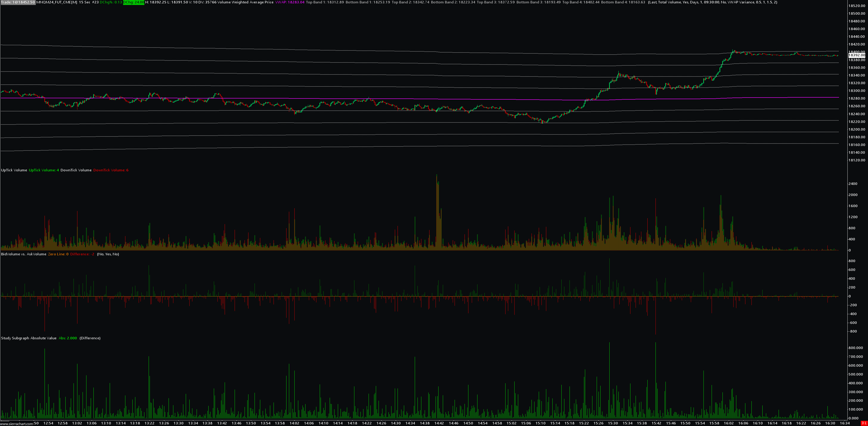Click the '15 Sec' bar period label
Image resolution: width=868 pixels, height=426 pixels.
click(84, 2)
